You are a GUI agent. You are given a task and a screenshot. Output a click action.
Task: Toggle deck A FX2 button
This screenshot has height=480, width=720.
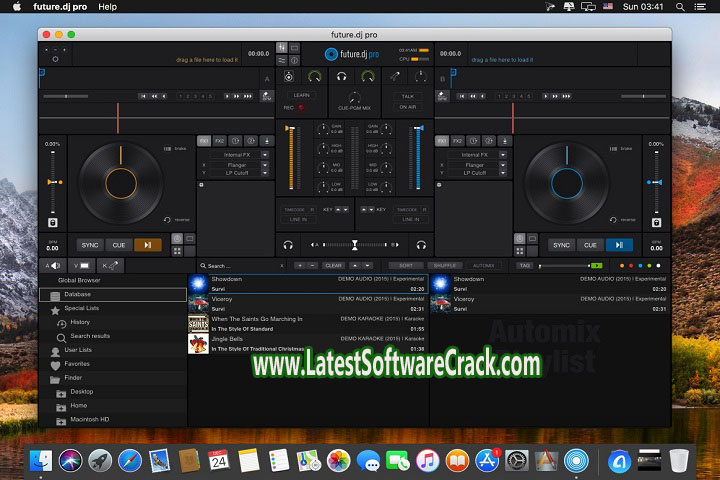pyautogui.click(x=219, y=141)
